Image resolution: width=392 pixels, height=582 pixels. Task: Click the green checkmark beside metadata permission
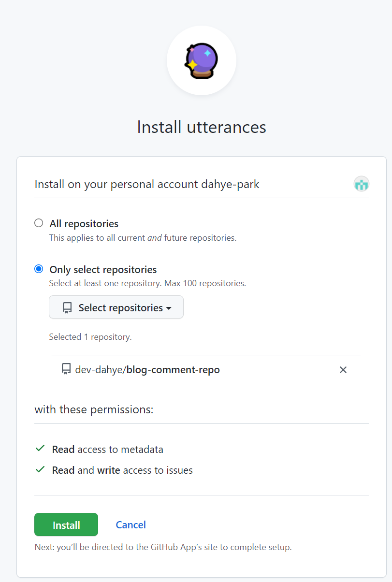pos(40,449)
